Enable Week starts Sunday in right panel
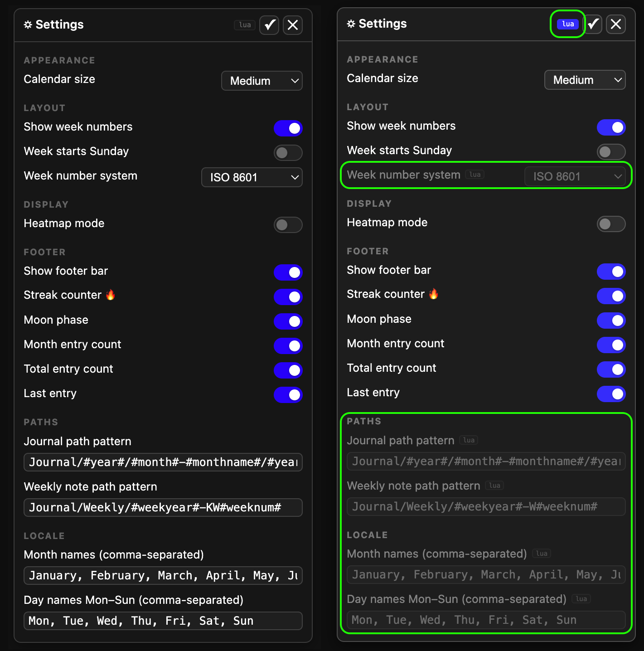The width and height of the screenshot is (644, 651). [x=611, y=152]
